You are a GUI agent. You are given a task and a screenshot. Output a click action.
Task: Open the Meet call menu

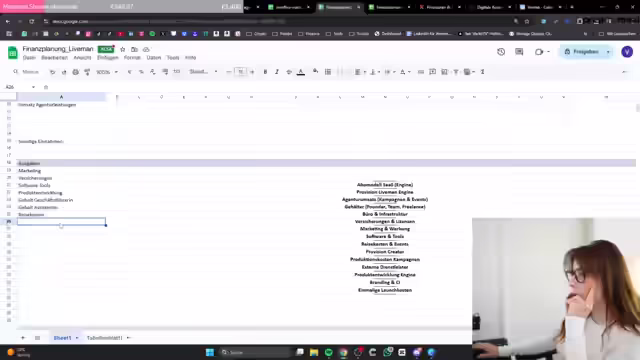point(542,52)
